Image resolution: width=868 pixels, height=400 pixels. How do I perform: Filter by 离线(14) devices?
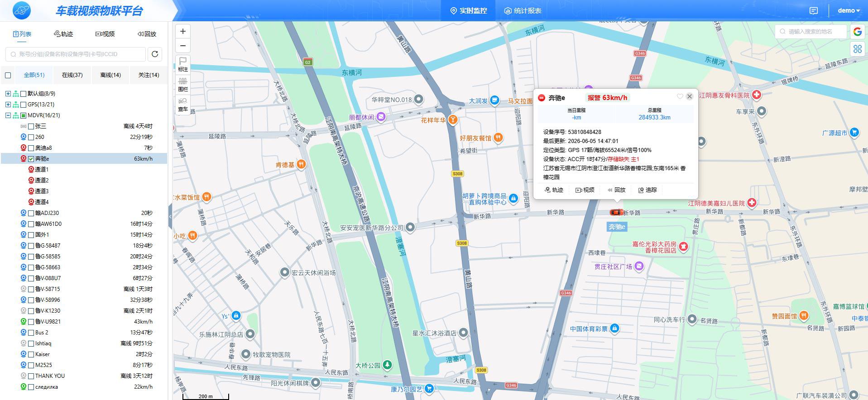110,75
